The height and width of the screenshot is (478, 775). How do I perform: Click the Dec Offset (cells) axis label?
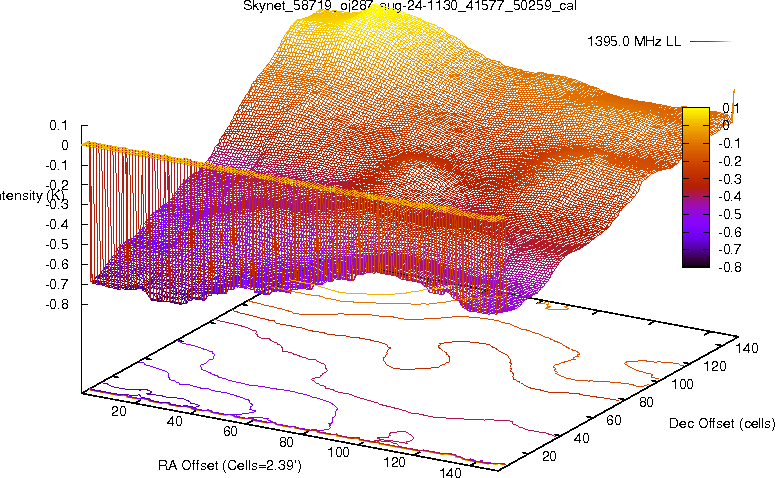click(722, 423)
